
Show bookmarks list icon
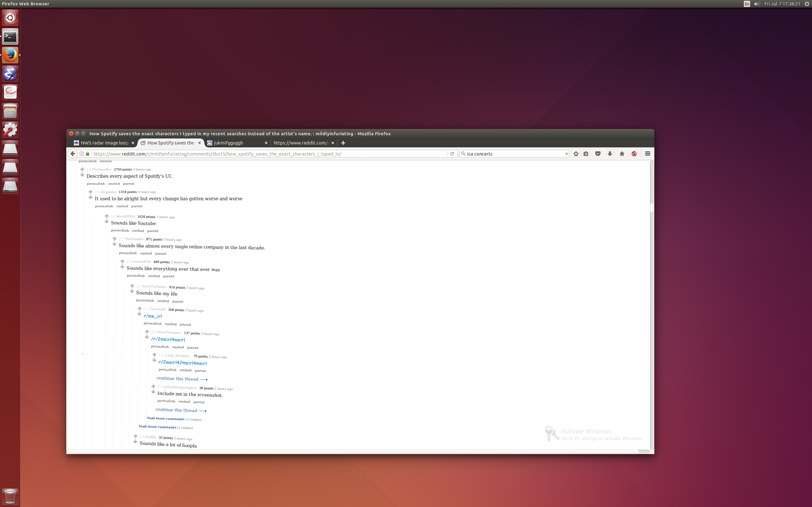tap(586, 154)
